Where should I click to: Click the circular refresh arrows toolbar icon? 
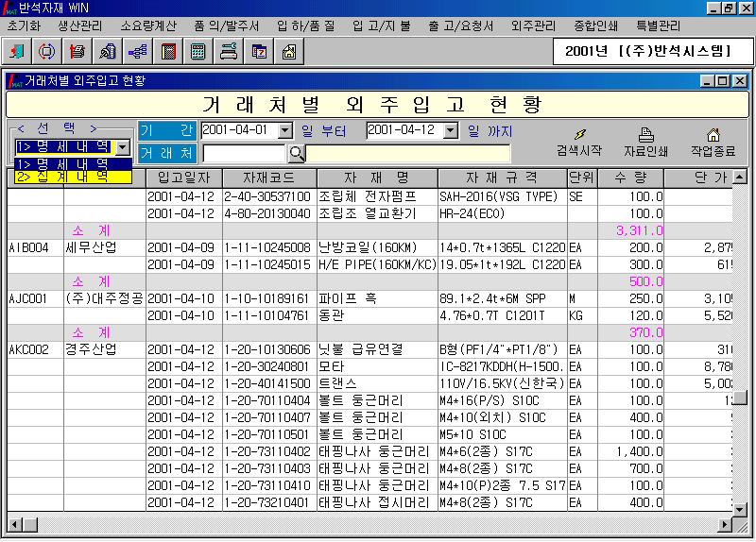[46, 51]
